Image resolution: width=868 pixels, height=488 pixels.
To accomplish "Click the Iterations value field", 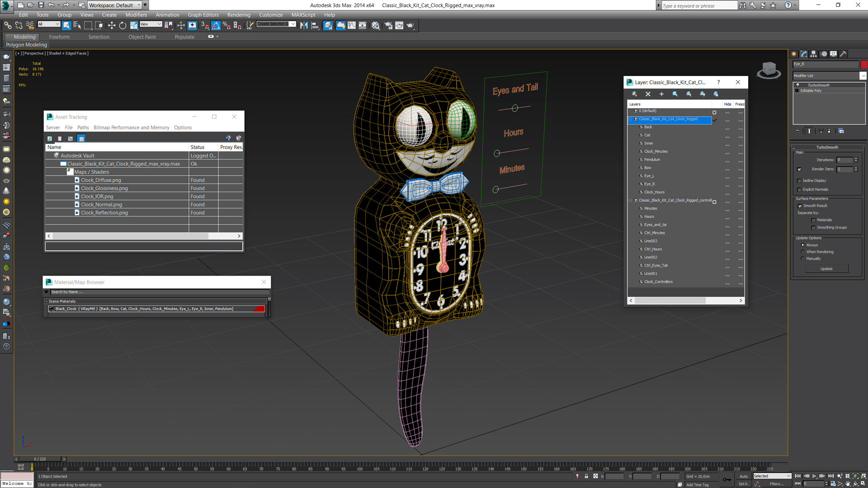I will [x=844, y=160].
